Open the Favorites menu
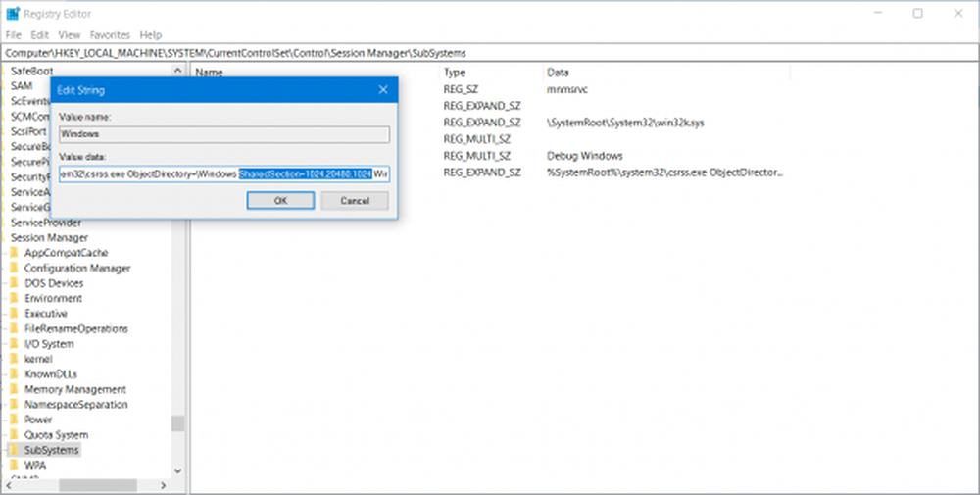Viewport: 980px width, 495px height. pos(110,34)
